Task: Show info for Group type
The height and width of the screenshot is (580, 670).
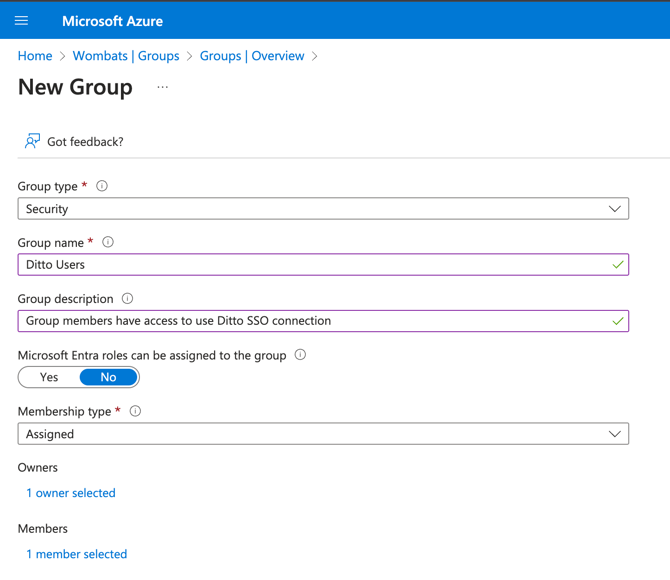Action: (102, 186)
